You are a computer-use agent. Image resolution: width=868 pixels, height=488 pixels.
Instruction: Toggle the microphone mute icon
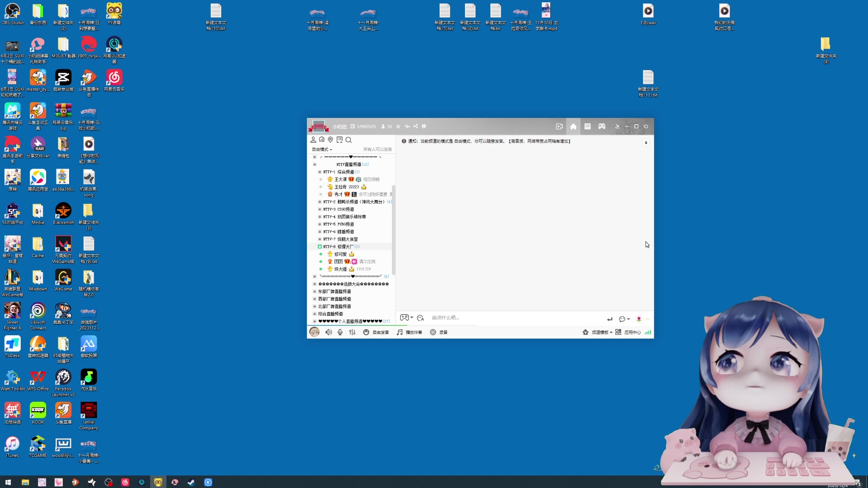click(x=340, y=332)
